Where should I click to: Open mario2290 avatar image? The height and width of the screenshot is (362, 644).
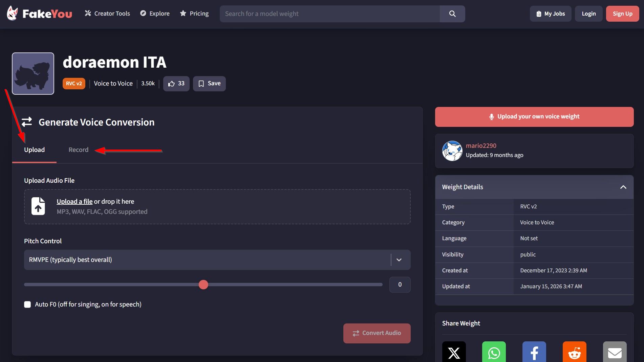click(452, 151)
